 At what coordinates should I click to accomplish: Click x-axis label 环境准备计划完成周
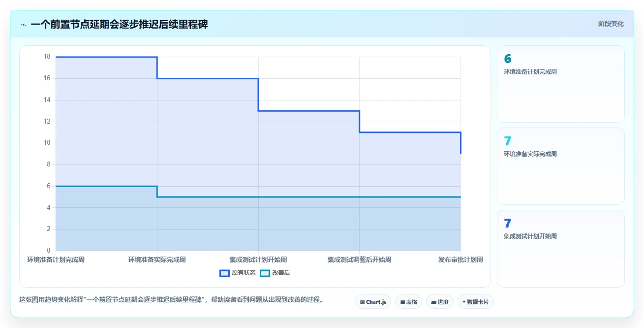[56, 260]
